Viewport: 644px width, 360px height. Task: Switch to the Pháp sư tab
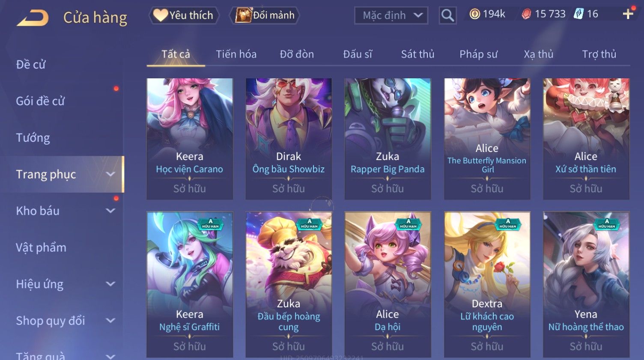pyautogui.click(x=478, y=54)
